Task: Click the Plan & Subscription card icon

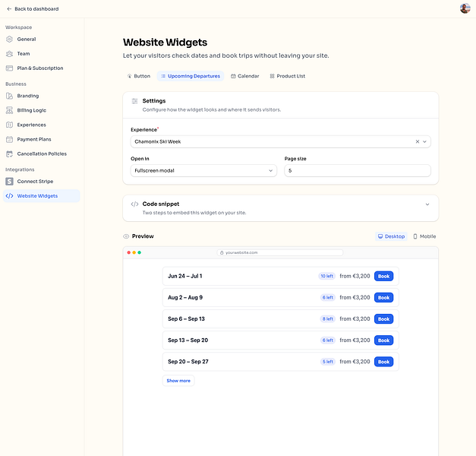Action: coord(9,68)
